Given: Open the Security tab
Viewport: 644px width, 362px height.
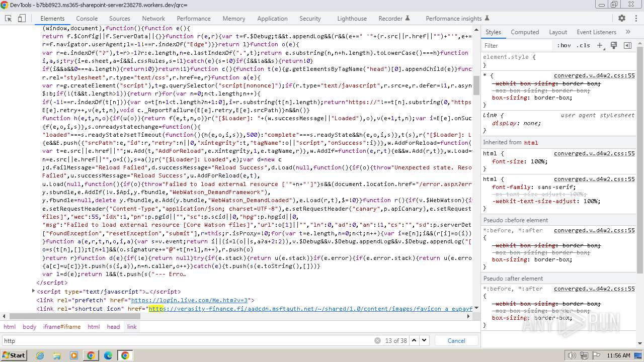Looking at the screenshot, I should tap(310, 18).
